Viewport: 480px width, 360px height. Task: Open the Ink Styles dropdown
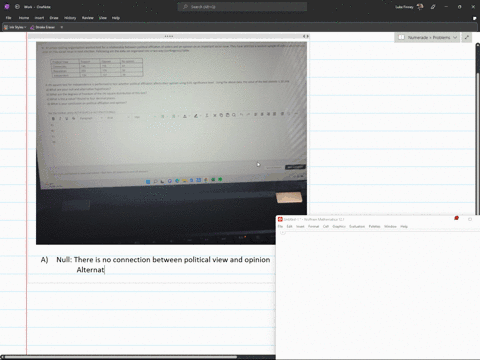[x=15, y=27]
